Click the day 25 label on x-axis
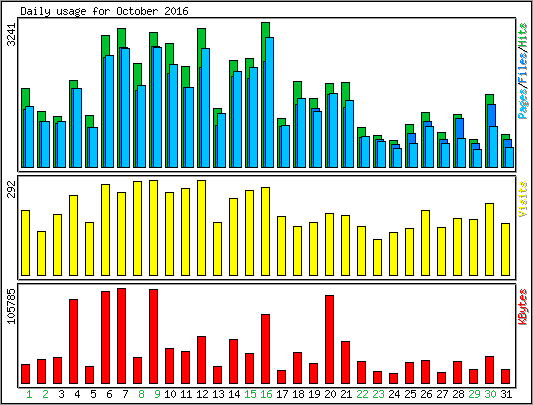This screenshot has width=533, height=405. pyautogui.click(x=410, y=394)
